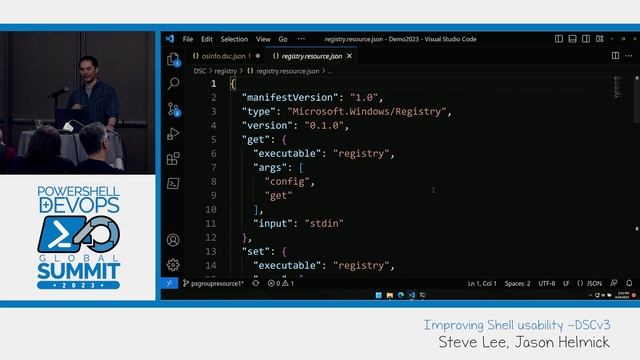Viewport: 640px width, 360px height.
Task: Open the Source Control view
Action: pyautogui.click(x=173, y=109)
